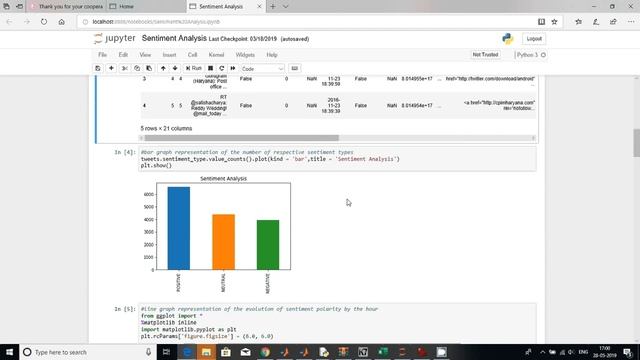Click the green NEGATIVE bar in chart
The image size is (640, 360).
pyautogui.click(x=268, y=245)
